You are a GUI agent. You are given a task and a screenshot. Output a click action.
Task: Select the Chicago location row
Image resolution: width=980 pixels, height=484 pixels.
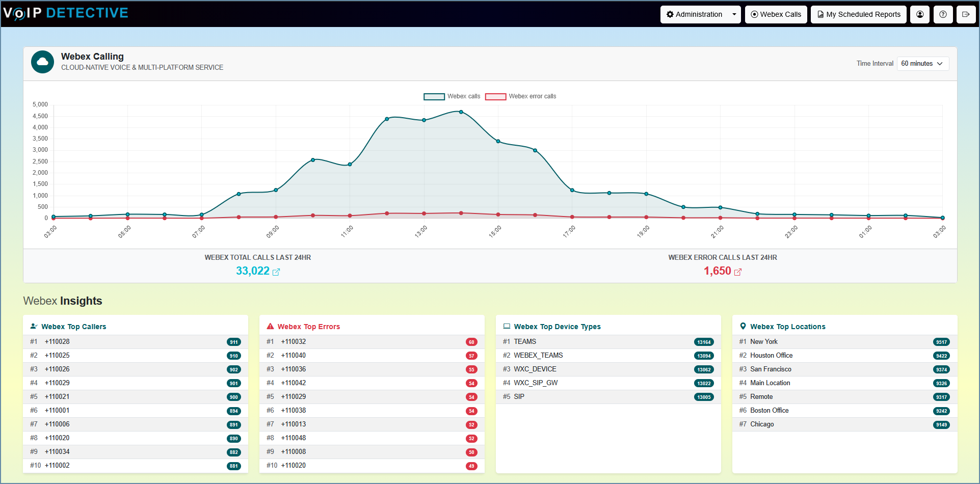click(845, 424)
